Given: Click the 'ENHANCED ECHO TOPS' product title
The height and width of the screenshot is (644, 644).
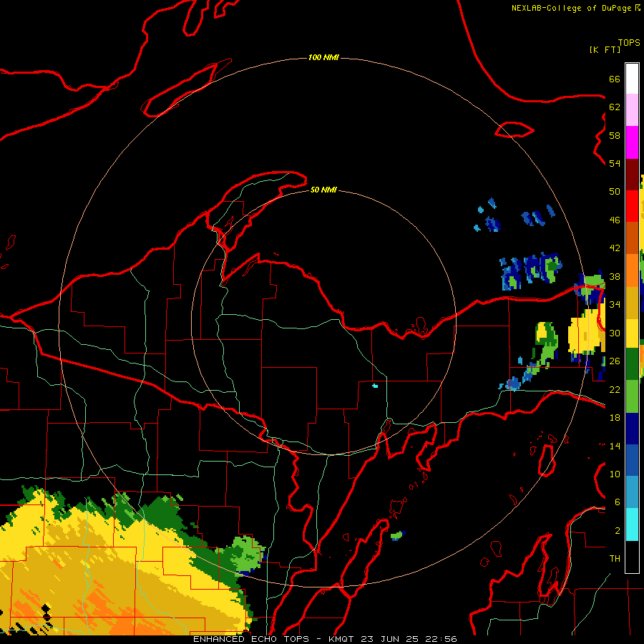Looking at the screenshot, I should (251, 639).
